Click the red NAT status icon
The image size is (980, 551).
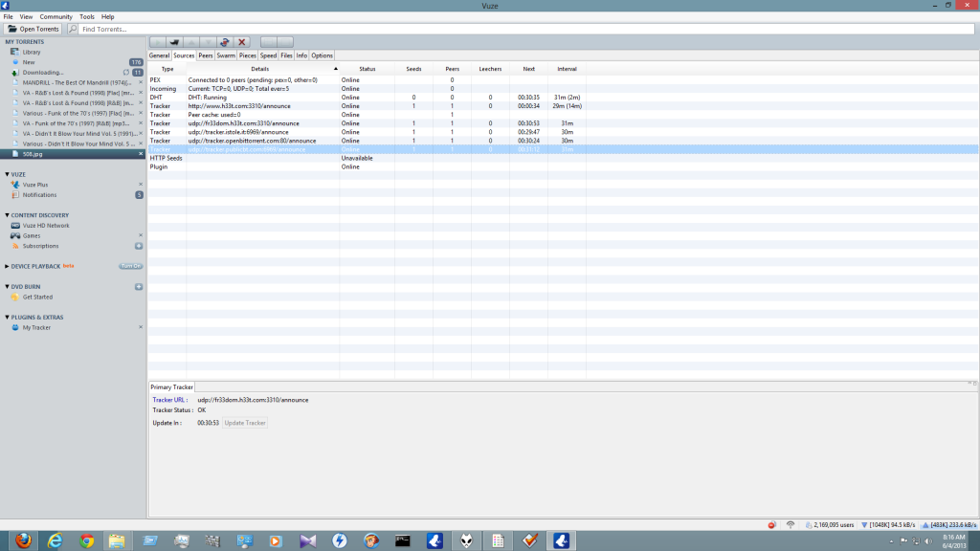click(x=771, y=525)
